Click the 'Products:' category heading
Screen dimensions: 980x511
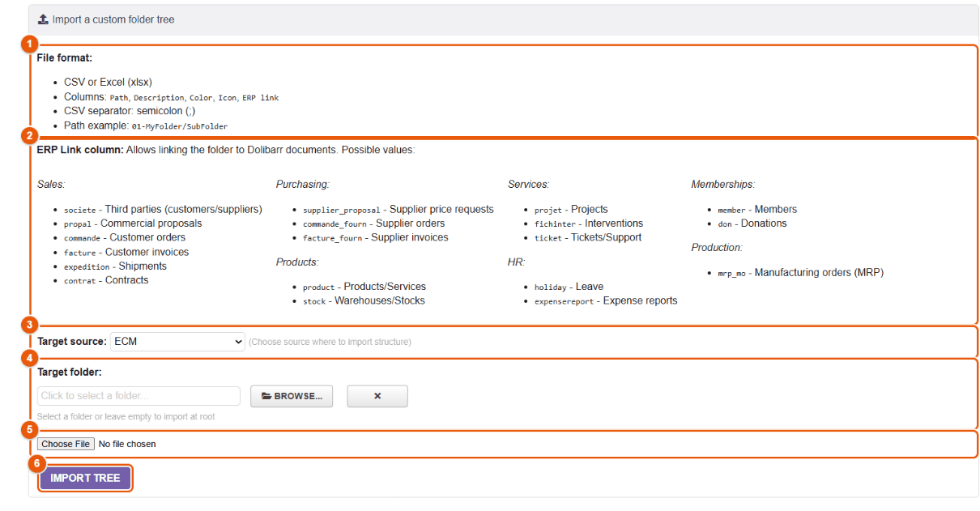pyautogui.click(x=297, y=262)
